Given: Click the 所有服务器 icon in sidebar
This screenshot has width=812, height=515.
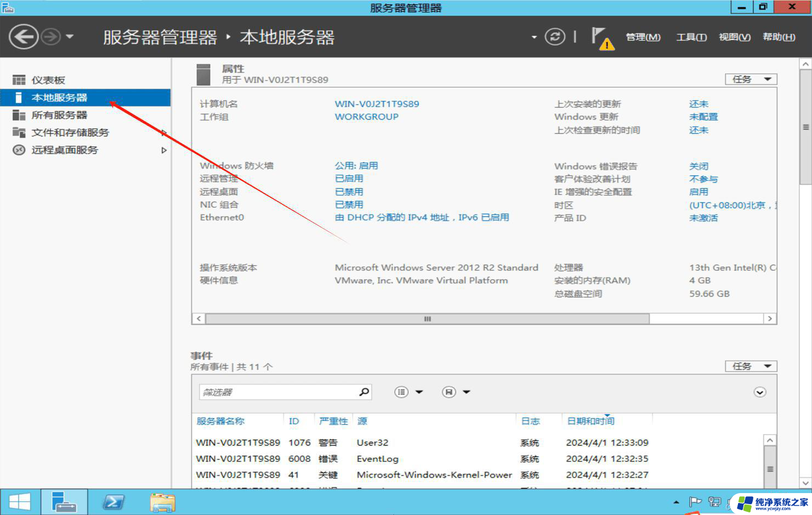Looking at the screenshot, I should 19,115.
